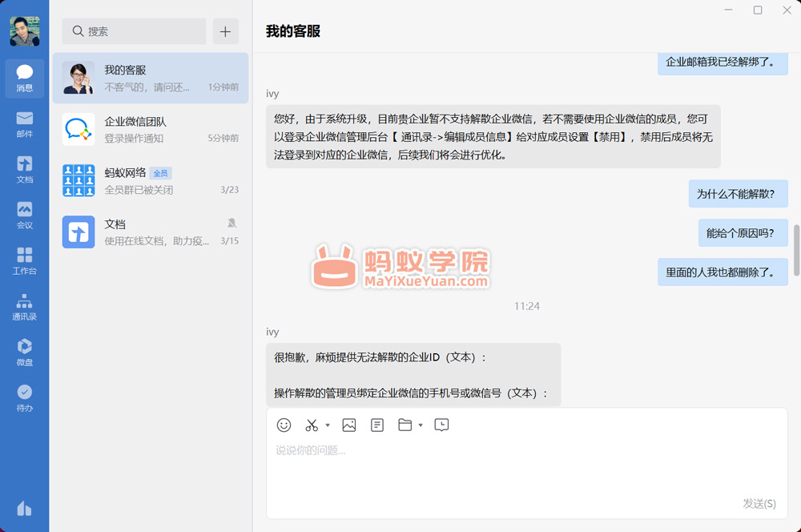Go to 会议 (Meeting) in sidebar
Viewport: 801px width, 532px height.
(24, 215)
